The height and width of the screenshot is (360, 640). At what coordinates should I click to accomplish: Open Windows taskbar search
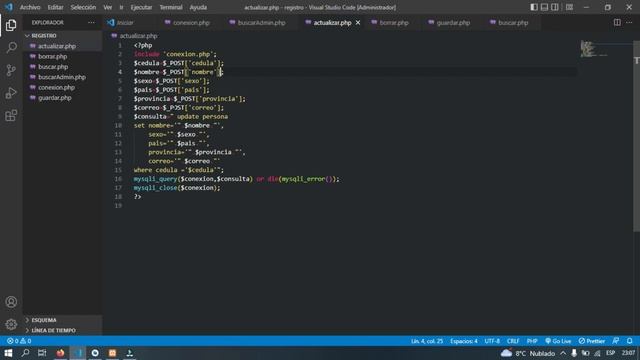25,353
